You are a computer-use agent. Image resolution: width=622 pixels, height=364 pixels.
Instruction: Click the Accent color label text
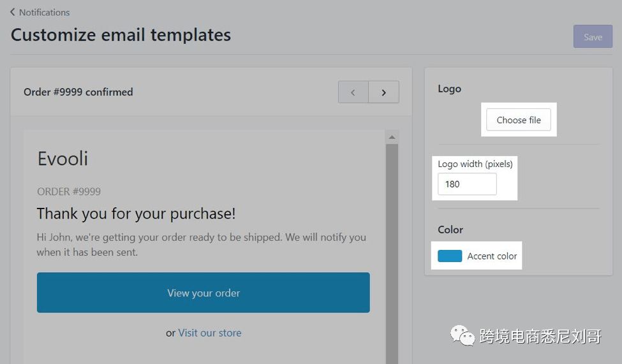[492, 256]
